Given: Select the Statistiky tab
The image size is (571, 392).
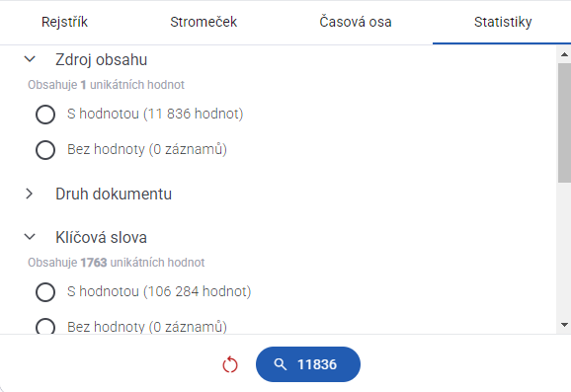Looking at the screenshot, I should point(503,22).
